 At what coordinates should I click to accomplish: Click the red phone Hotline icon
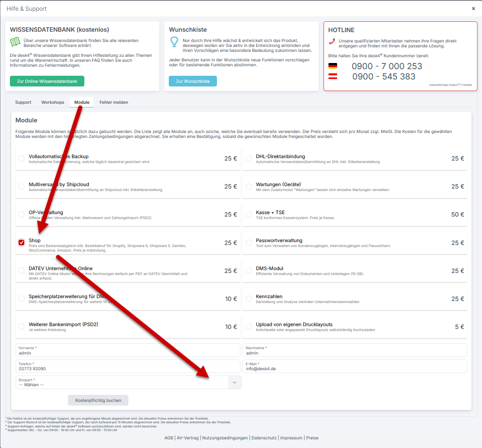(x=332, y=41)
